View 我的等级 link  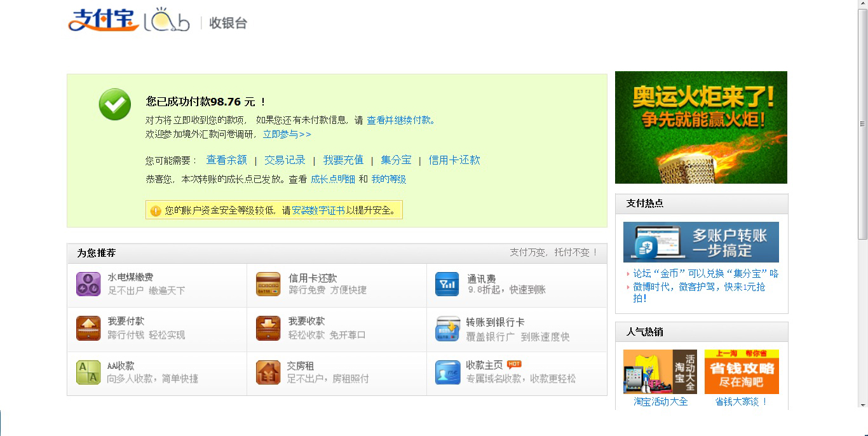tap(389, 179)
